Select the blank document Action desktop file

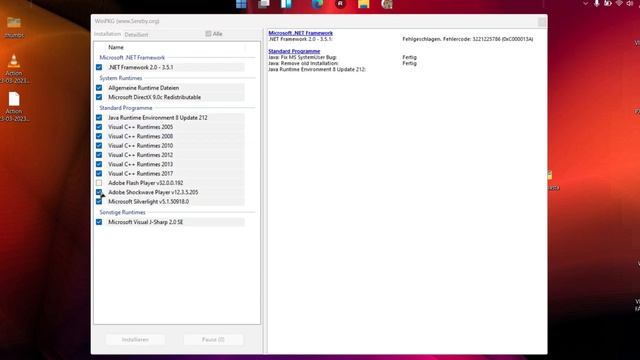14,107
